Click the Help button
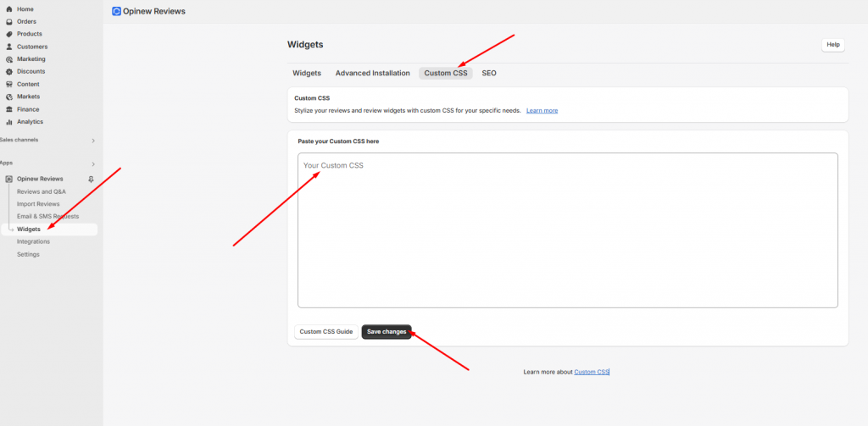The image size is (868, 426). [832, 45]
